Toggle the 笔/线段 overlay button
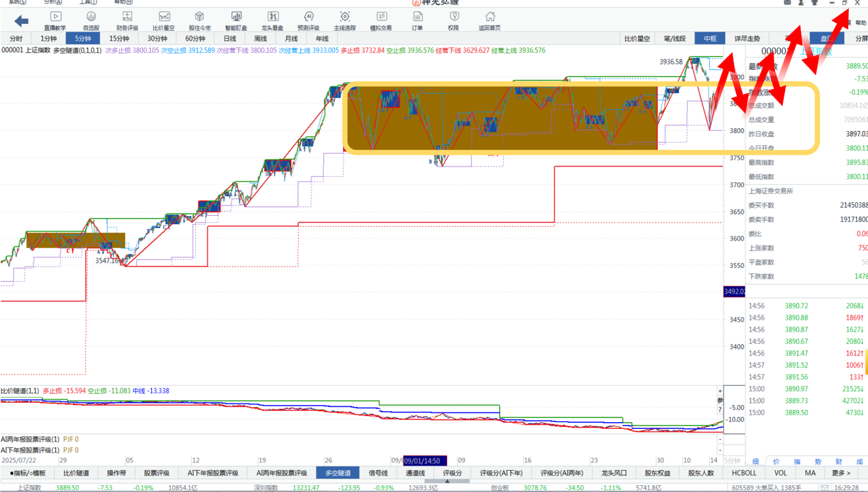 (674, 38)
